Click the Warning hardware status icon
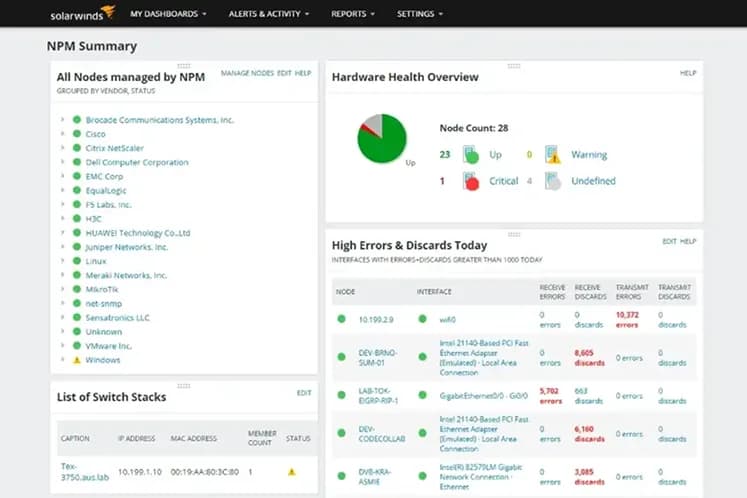 pyautogui.click(x=553, y=154)
